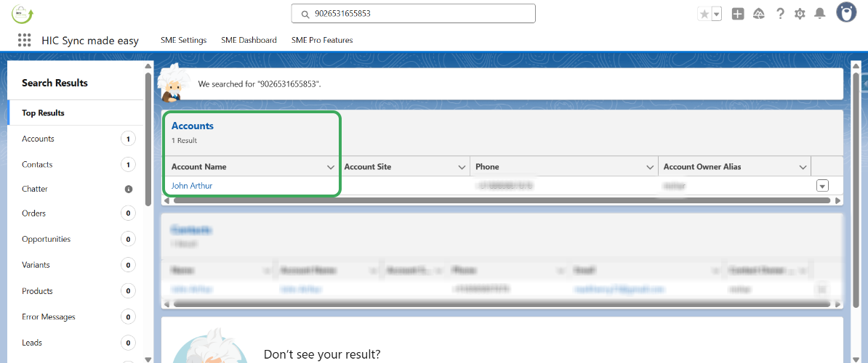Image resolution: width=868 pixels, height=363 pixels.
Task: Click Accounts table scroll left arrow
Action: click(166, 200)
